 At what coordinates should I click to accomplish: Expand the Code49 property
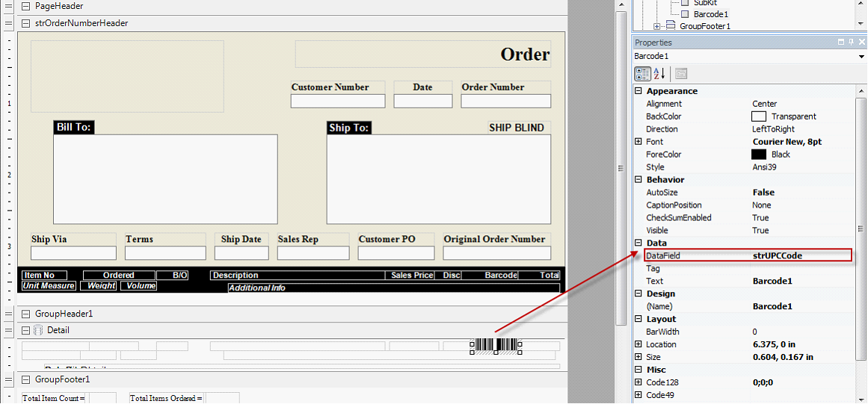tap(638, 396)
